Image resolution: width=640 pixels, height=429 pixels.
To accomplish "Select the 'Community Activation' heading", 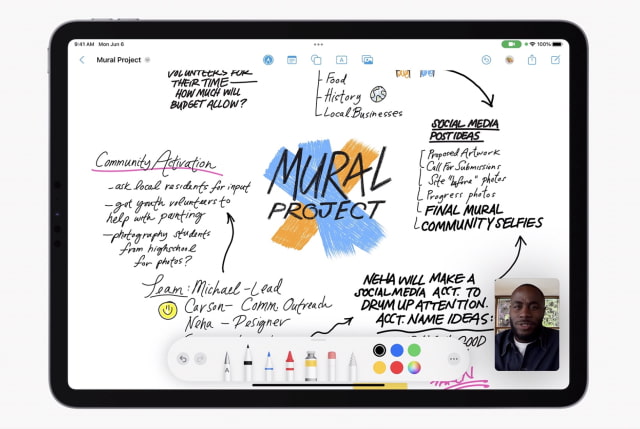I will coord(156,161).
